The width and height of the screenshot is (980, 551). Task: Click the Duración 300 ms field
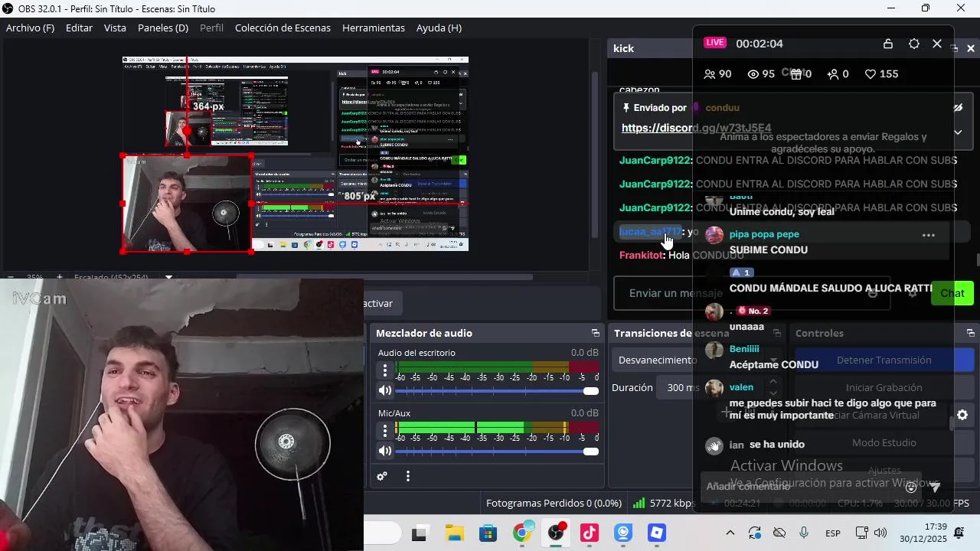point(683,387)
